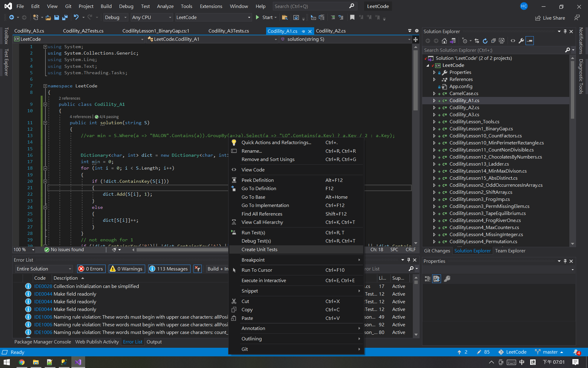Navigate backward with the toolbar back arrow
This screenshot has width=588, height=368.
click(x=12, y=17)
